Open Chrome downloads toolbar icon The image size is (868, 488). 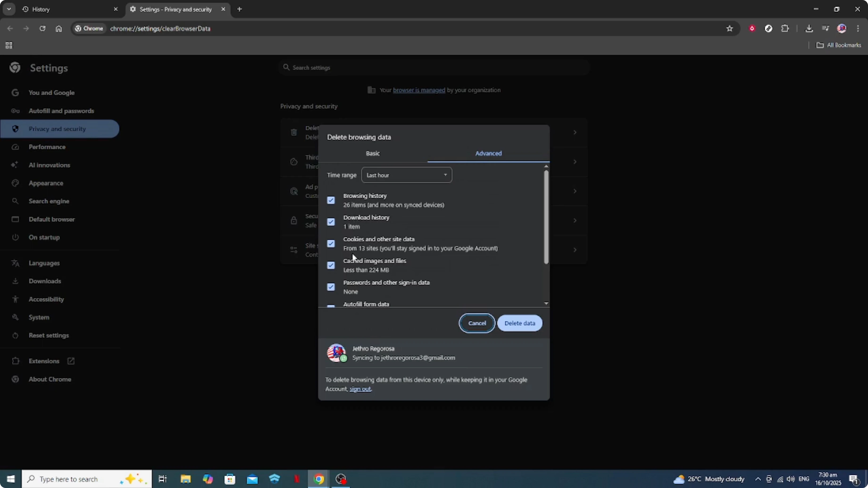[809, 29]
